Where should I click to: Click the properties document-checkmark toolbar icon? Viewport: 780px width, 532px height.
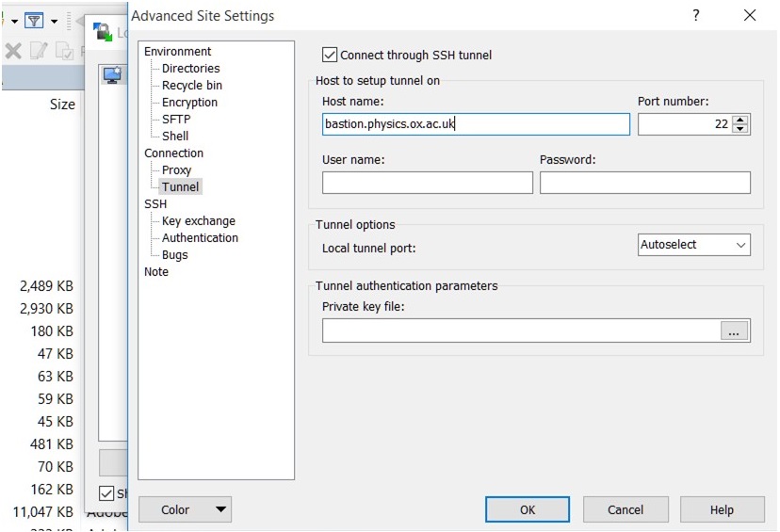[x=64, y=51]
